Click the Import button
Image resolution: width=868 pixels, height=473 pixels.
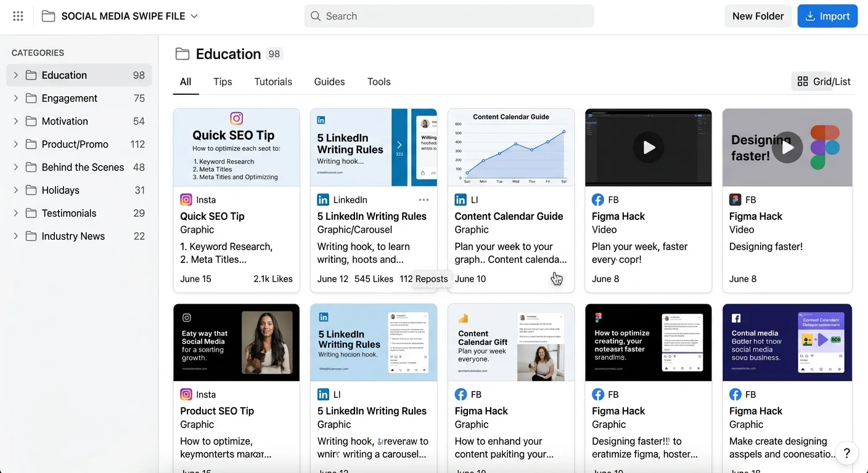click(x=827, y=16)
